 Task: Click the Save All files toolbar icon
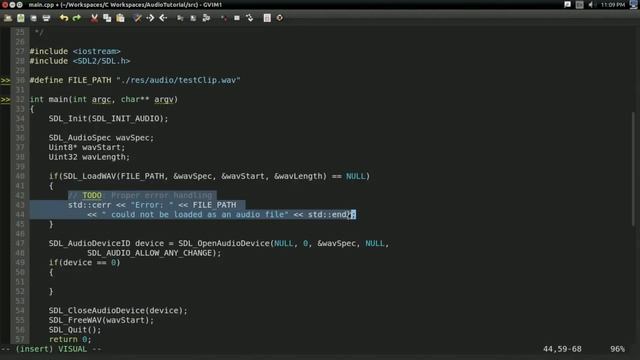(x=34, y=18)
